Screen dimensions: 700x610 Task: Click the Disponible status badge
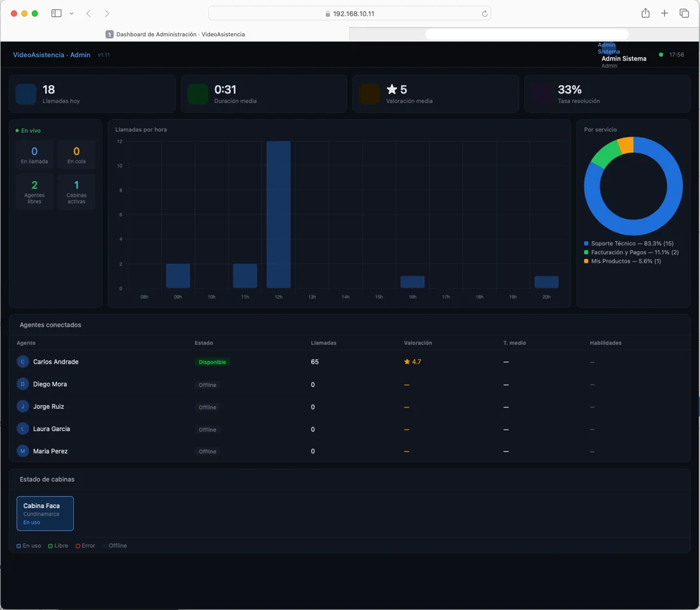(212, 362)
